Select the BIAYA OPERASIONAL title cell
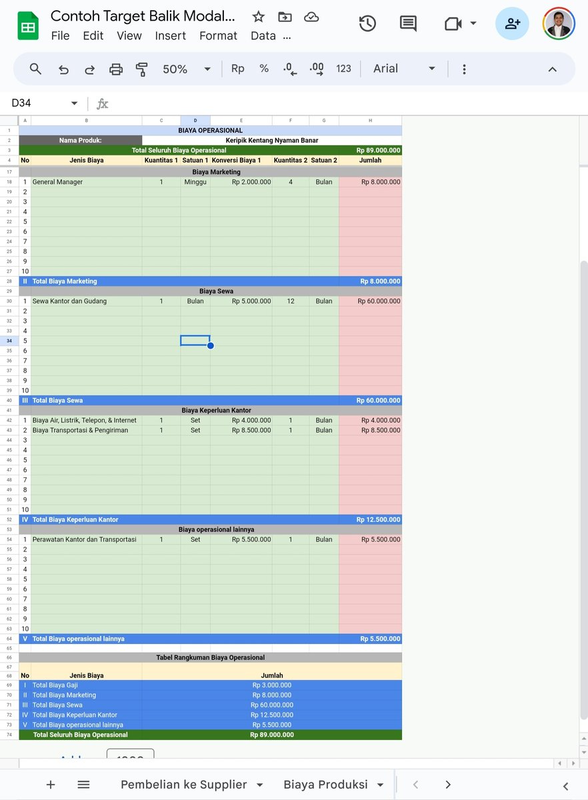 click(210, 131)
